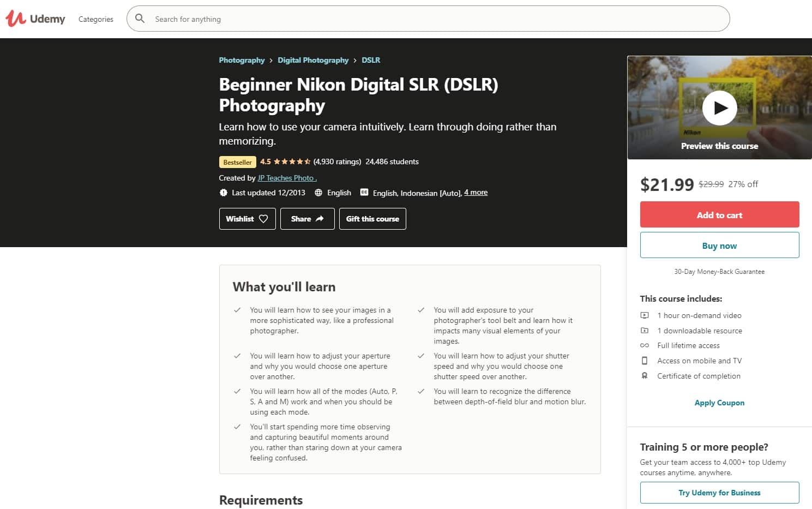Viewport: 812px width, 509px height.
Task: Click the 4.5 rating number
Action: 266,161
